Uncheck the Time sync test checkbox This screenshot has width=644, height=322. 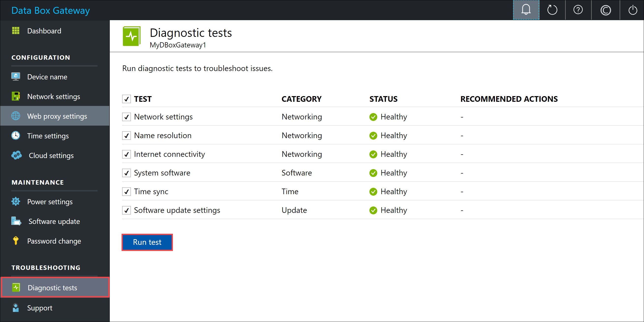coord(126,192)
